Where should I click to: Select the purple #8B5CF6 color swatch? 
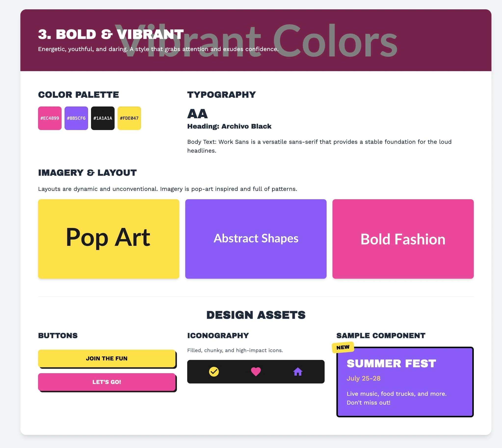(x=76, y=118)
